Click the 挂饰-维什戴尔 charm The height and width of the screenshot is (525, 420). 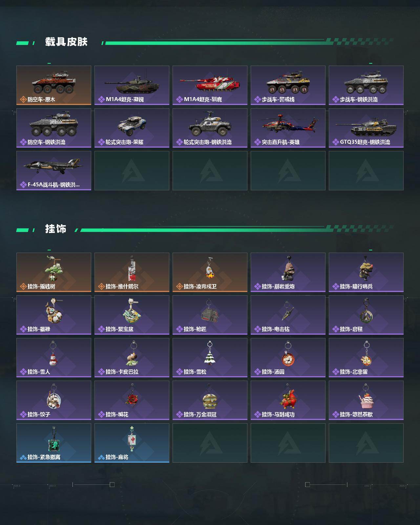click(132, 272)
